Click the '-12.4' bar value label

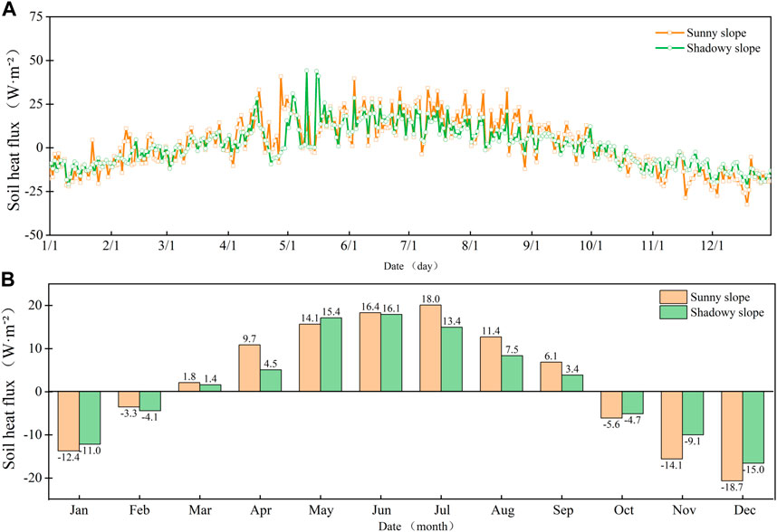tap(68, 458)
